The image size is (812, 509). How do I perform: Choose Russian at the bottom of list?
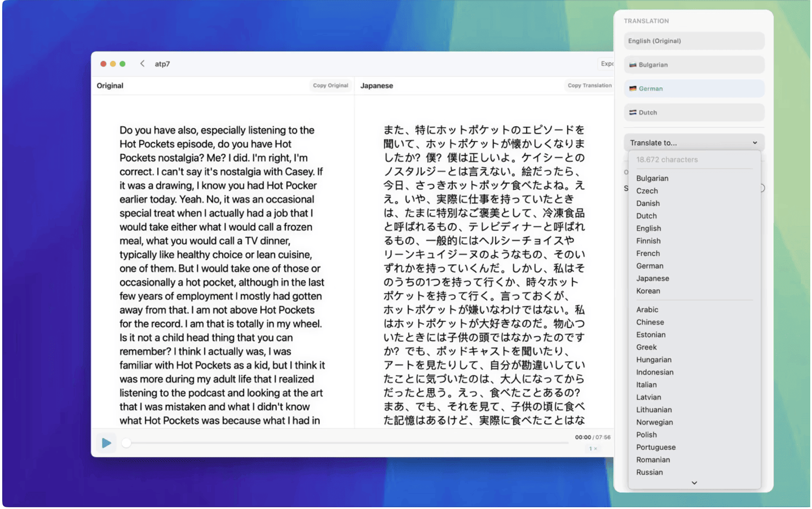pyautogui.click(x=649, y=472)
